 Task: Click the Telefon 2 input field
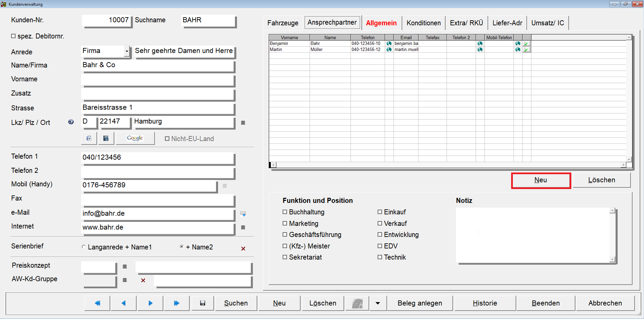click(158, 171)
